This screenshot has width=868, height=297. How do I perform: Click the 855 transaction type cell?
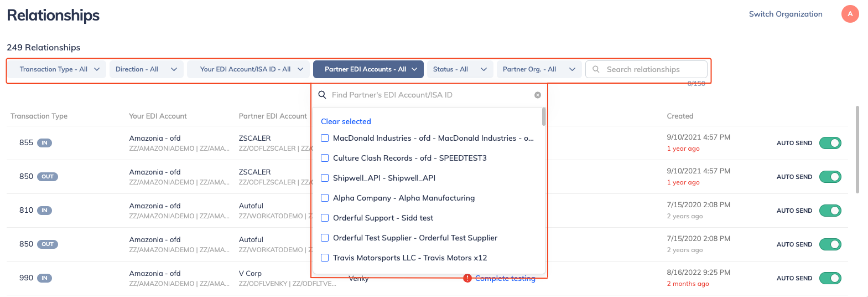pyautogui.click(x=26, y=142)
